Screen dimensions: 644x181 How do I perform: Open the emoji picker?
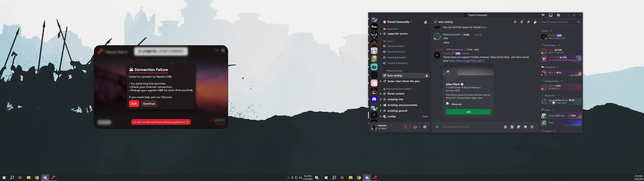[x=525, y=127]
